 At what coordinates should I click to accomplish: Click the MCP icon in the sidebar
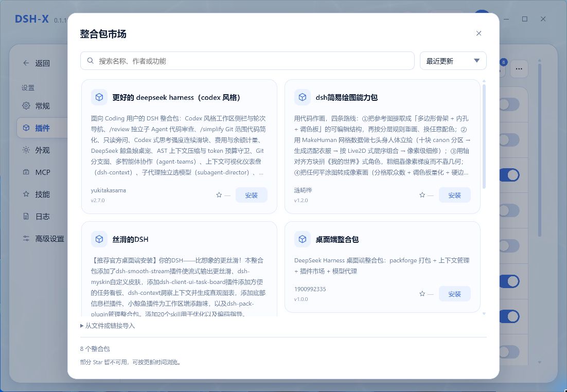(x=26, y=172)
